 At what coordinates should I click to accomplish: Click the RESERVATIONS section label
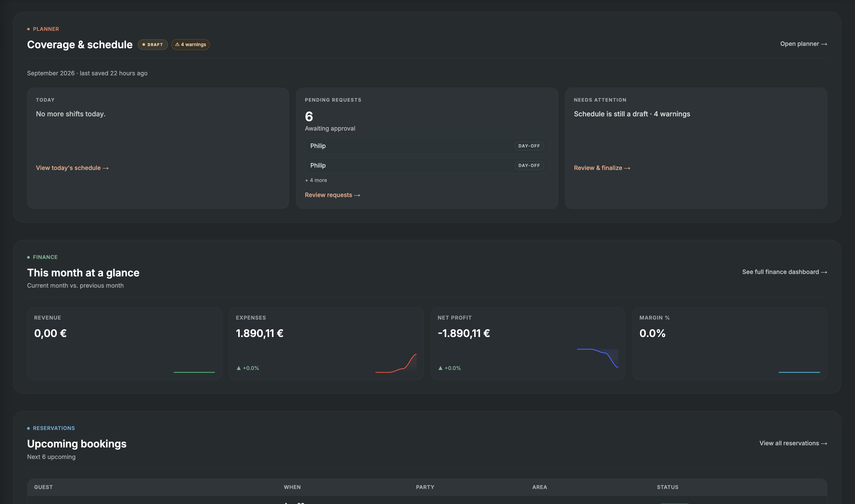pos(54,428)
